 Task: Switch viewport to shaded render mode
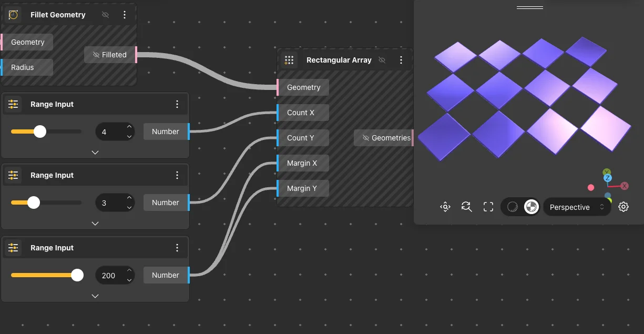tap(531, 207)
